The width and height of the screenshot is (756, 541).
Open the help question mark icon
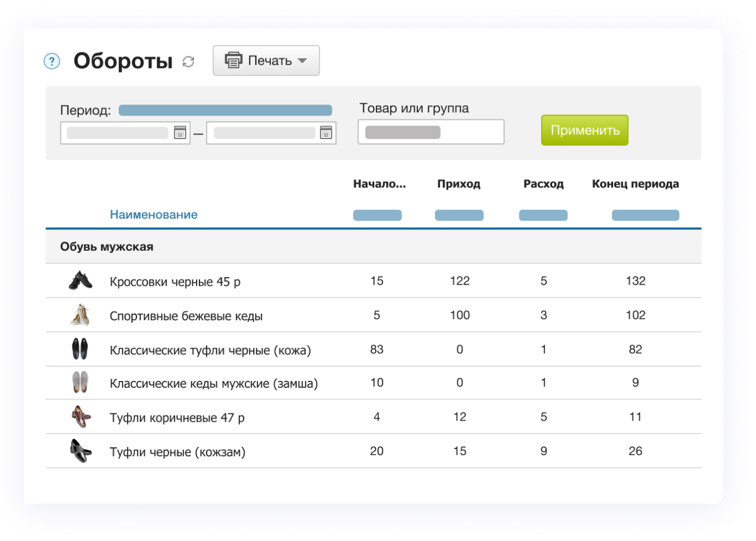[x=51, y=61]
